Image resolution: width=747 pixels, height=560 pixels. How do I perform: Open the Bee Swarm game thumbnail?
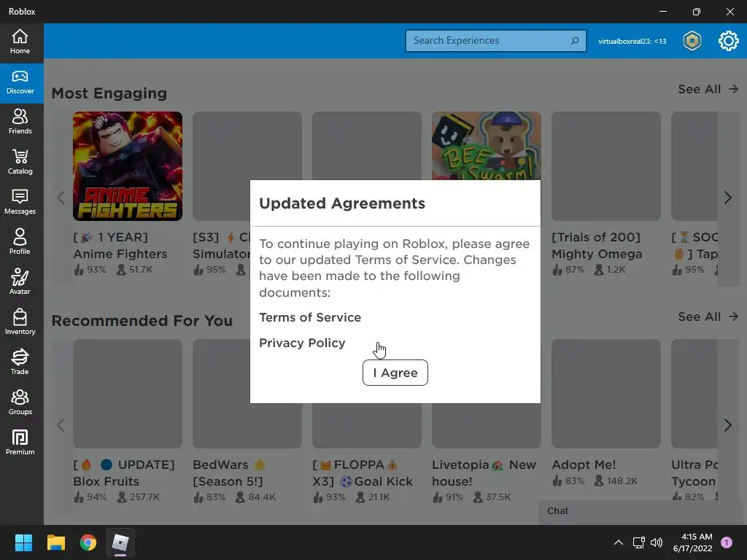[x=487, y=146]
